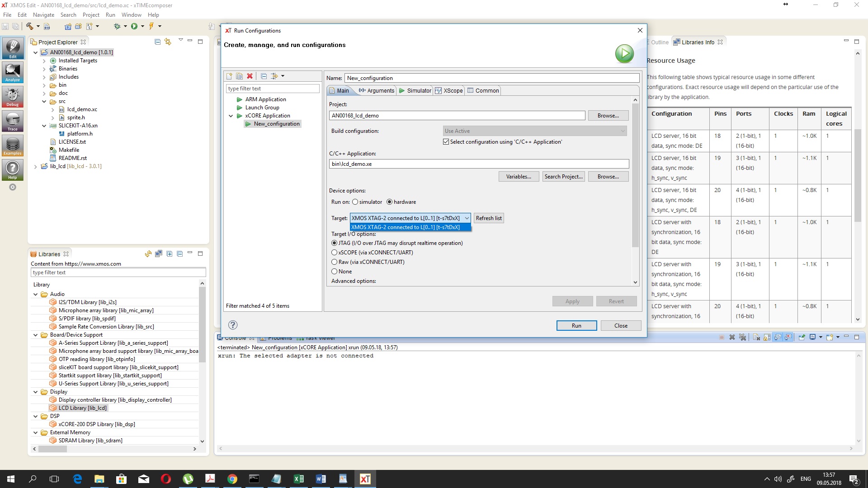
Task: Open the Project menu
Action: coord(91,14)
